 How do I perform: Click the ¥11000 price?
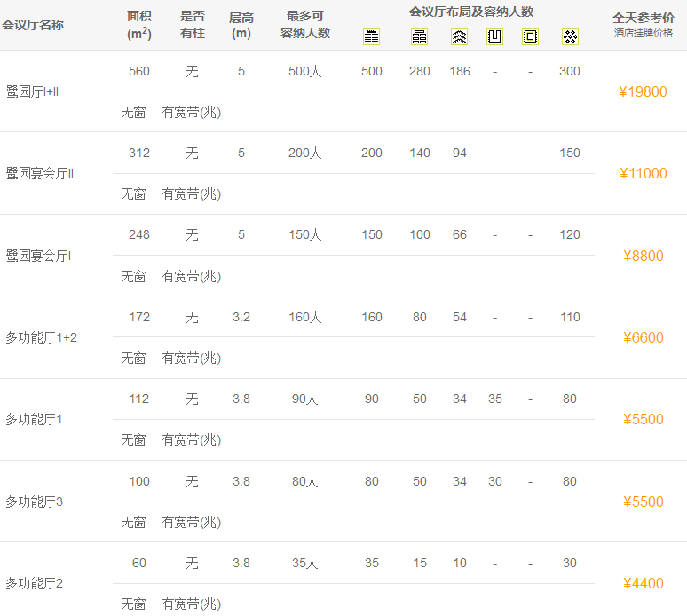[x=644, y=173]
